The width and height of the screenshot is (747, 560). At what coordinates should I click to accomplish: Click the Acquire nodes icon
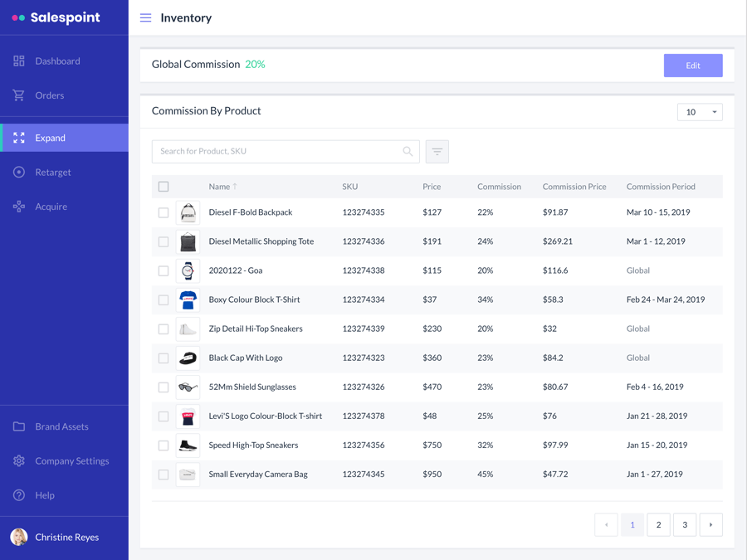(18, 207)
